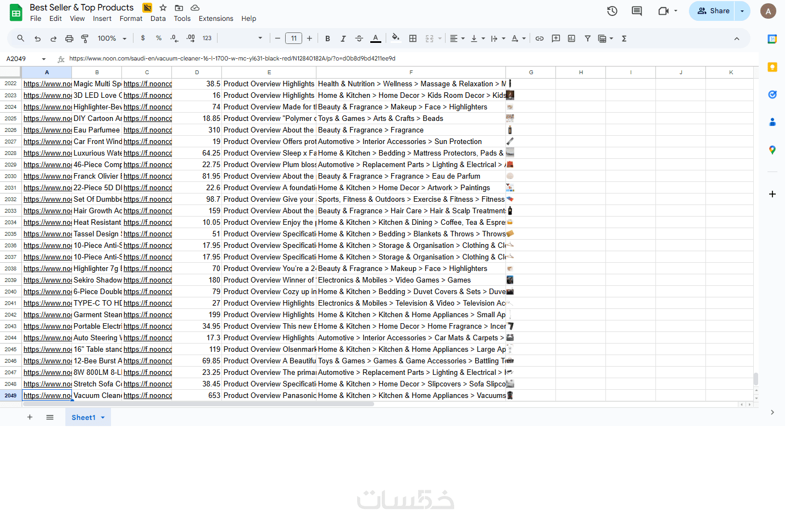Screen dimensions: 812x520
Task: Format selection as percent
Action: tap(159, 38)
